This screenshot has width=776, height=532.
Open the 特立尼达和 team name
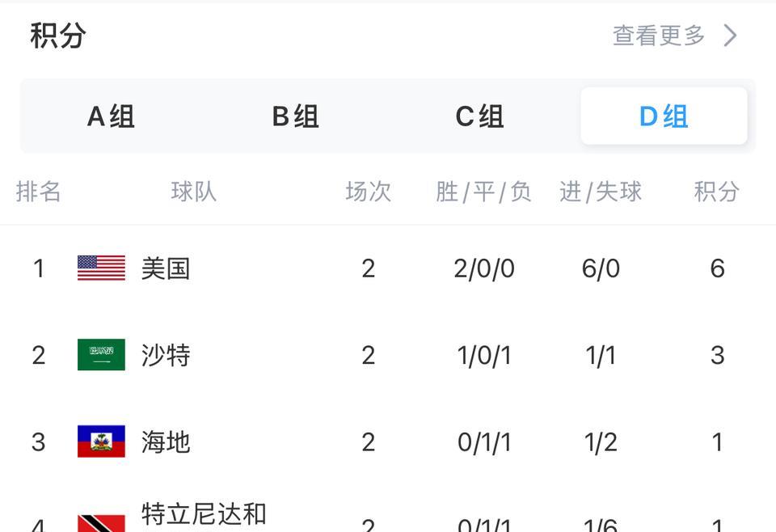(x=204, y=513)
